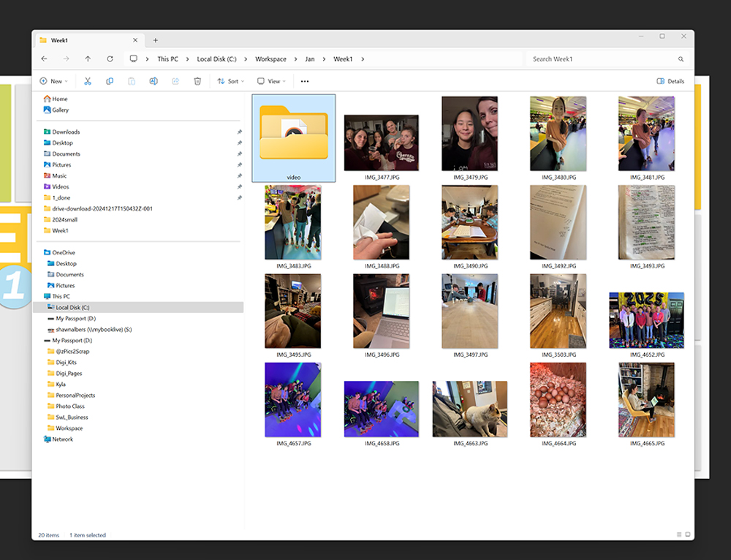Open Home in navigation pane

pyautogui.click(x=56, y=99)
